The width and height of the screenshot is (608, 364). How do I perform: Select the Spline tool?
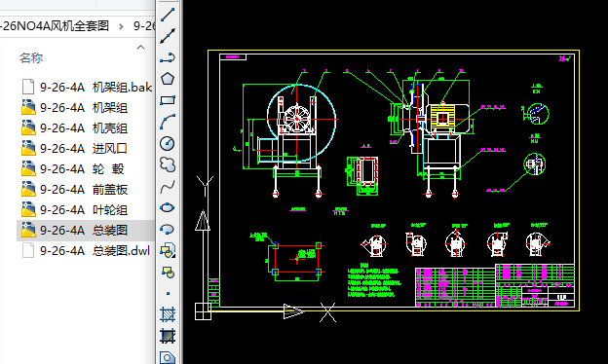tap(168, 186)
